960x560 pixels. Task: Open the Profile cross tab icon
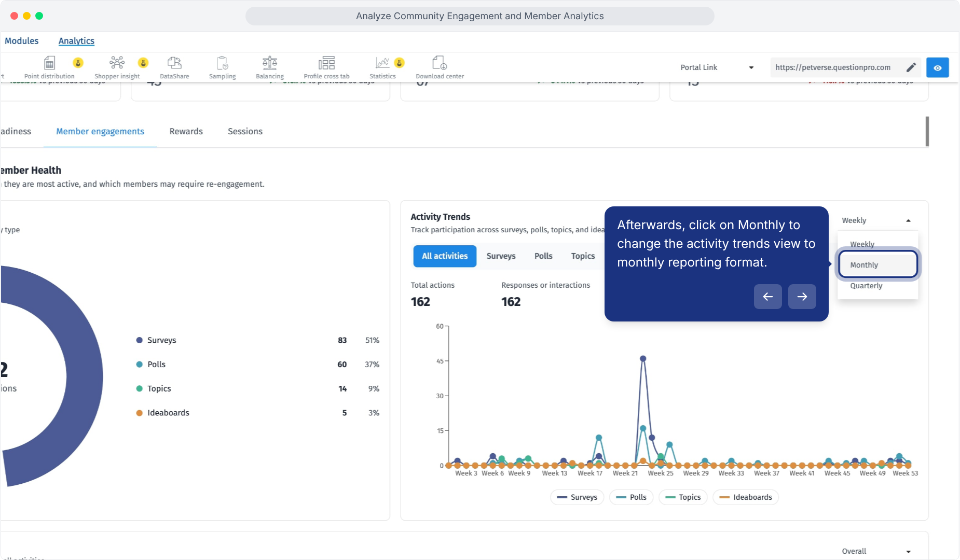pyautogui.click(x=326, y=63)
